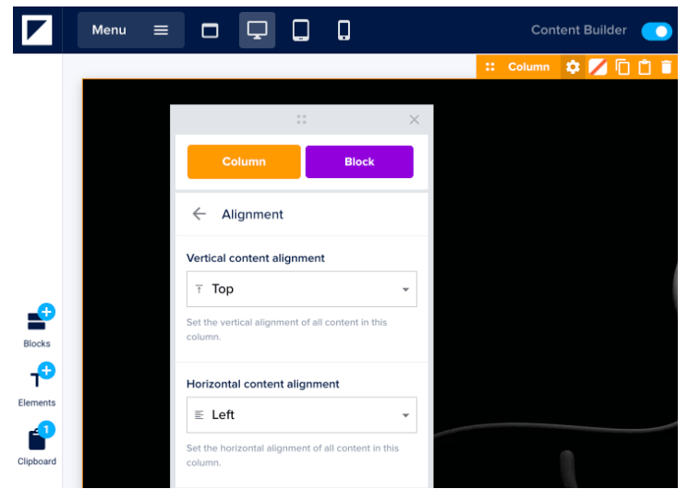Screen dimensions: 688x501
Task: Go back using the Alignment back arrow
Action: tap(199, 214)
